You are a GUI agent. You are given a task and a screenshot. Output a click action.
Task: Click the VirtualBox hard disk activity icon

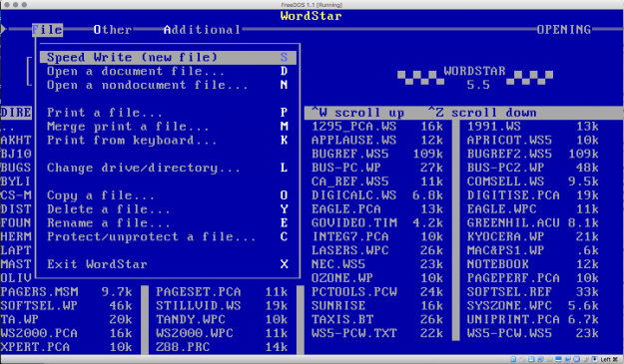pos(513,359)
